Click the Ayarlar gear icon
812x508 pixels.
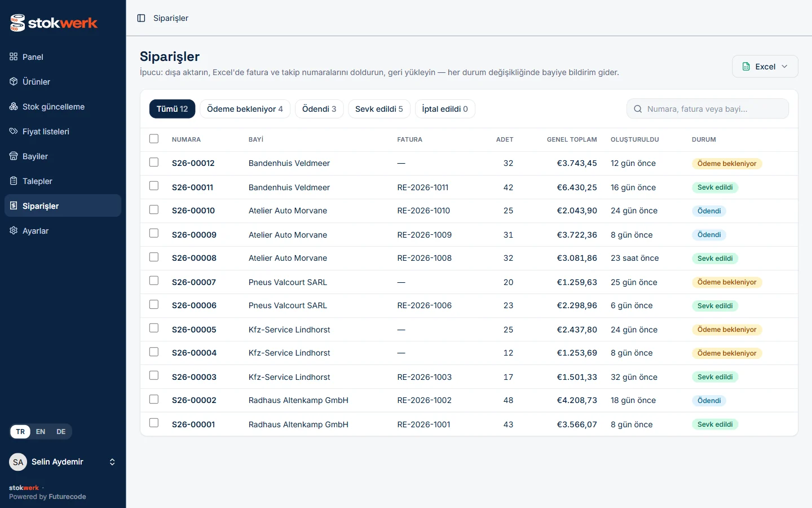click(14, 230)
